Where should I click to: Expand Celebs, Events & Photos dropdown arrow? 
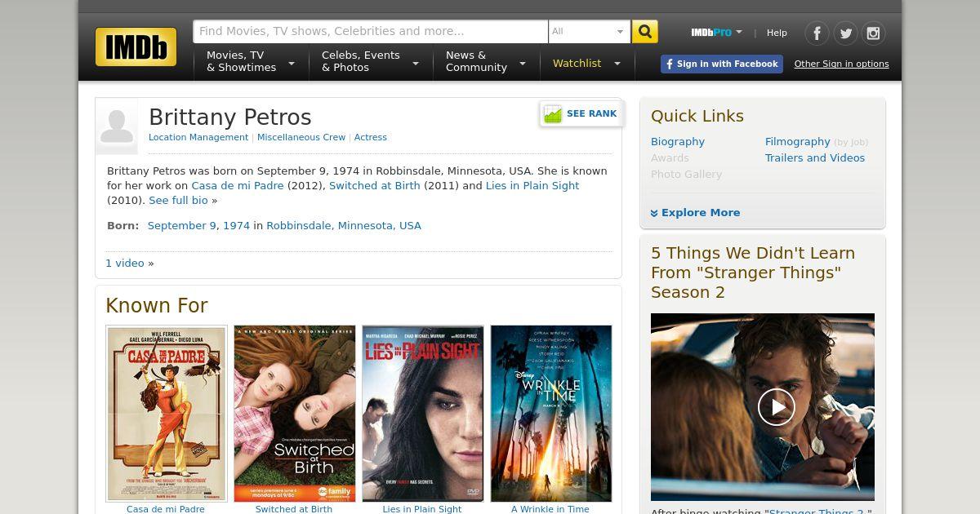pos(416,63)
